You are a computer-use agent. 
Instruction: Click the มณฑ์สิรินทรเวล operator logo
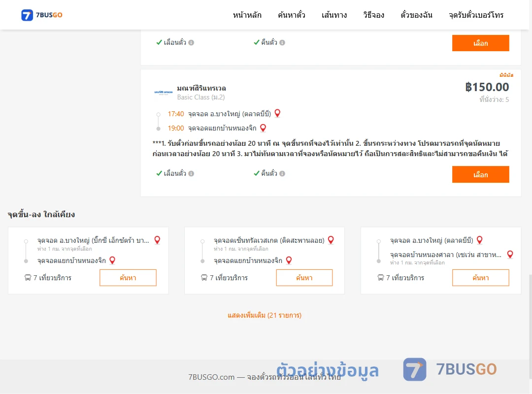click(x=164, y=92)
